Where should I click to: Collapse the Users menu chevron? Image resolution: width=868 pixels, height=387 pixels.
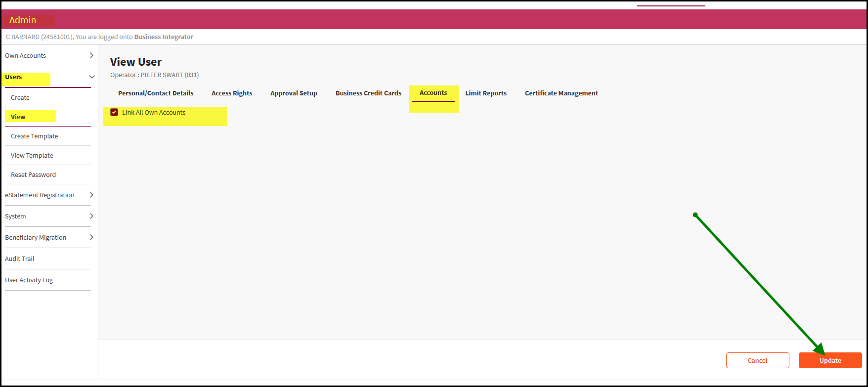91,77
